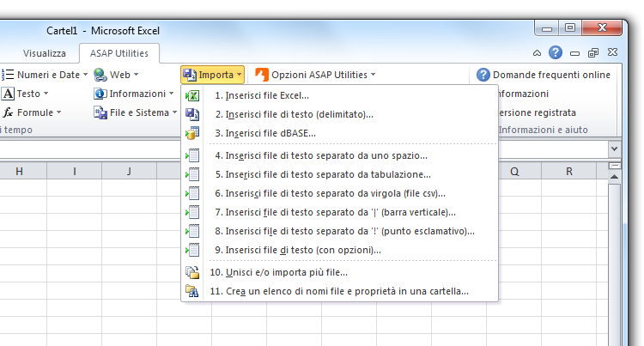The image size is (644, 346).
Task: Open Domande frequenti online
Action: point(544,75)
